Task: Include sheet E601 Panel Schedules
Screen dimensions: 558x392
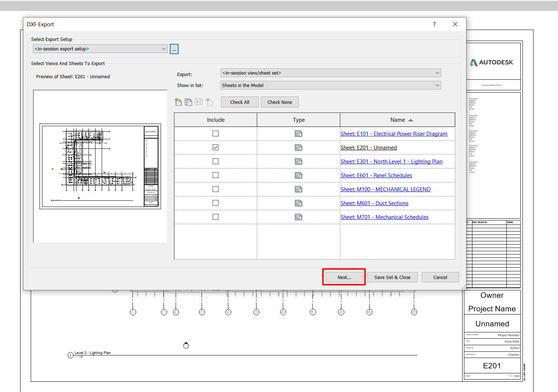Action: click(x=216, y=175)
